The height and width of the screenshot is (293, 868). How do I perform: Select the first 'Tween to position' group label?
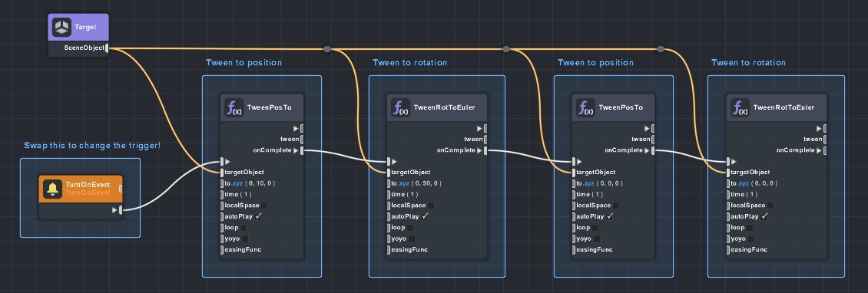[x=244, y=62]
